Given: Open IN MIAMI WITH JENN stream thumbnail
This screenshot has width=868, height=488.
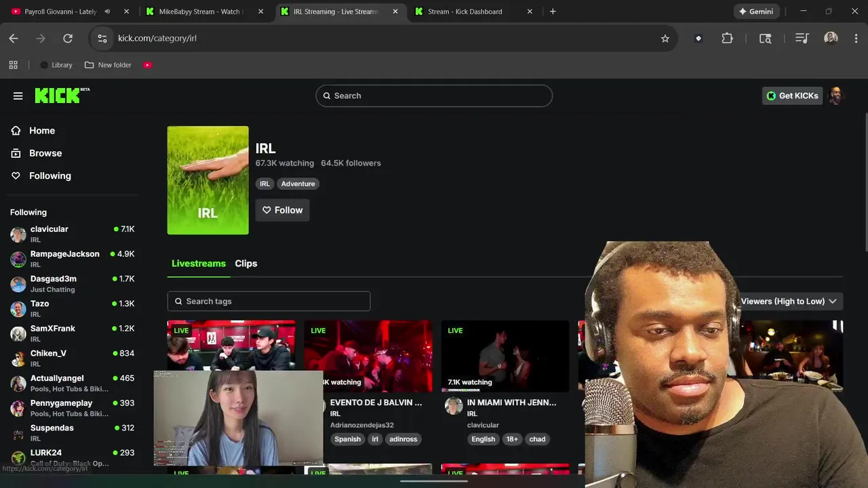Looking at the screenshot, I should 505,357.
